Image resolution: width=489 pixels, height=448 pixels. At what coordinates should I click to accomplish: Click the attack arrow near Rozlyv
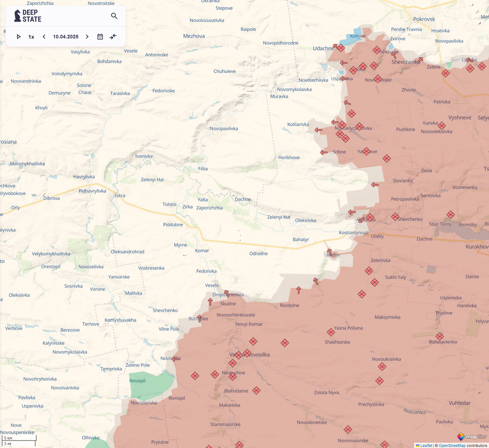pyautogui.click(x=330, y=253)
